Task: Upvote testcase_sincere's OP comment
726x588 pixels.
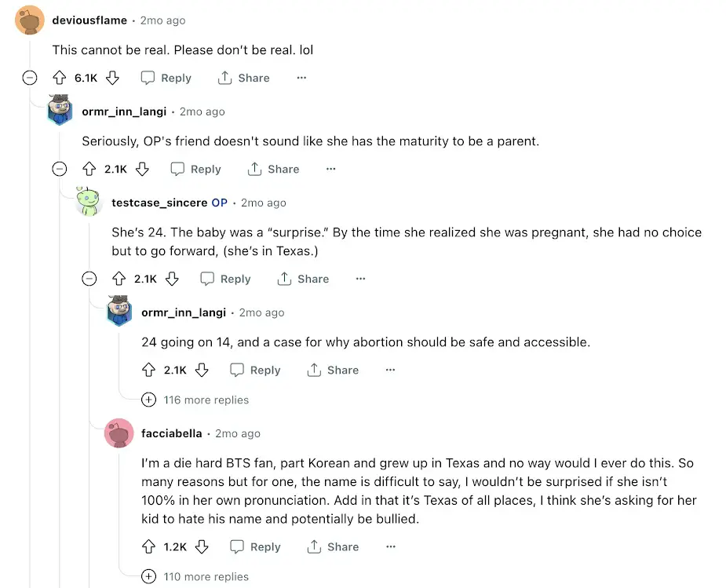Action: coord(119,279)
